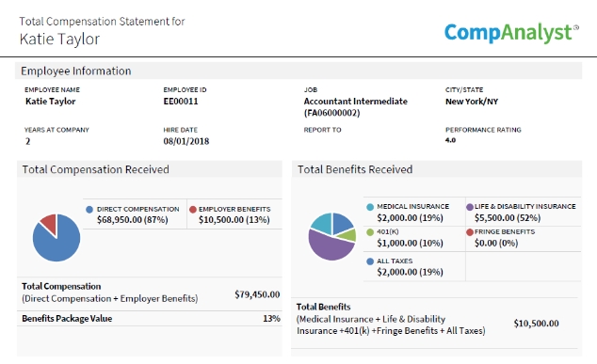This screenshot has width=597, height=364.
Task: Select the employee ID EE00011
Action: (x=181, y=102)
